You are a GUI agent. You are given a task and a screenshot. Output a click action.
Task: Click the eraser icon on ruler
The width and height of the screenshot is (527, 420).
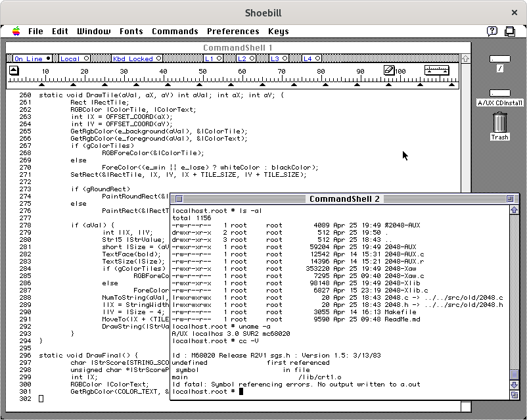point(388,70)
